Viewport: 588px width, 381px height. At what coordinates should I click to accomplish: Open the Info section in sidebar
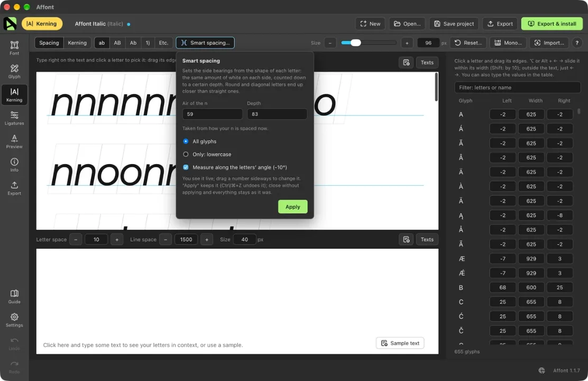coord(14,165)
